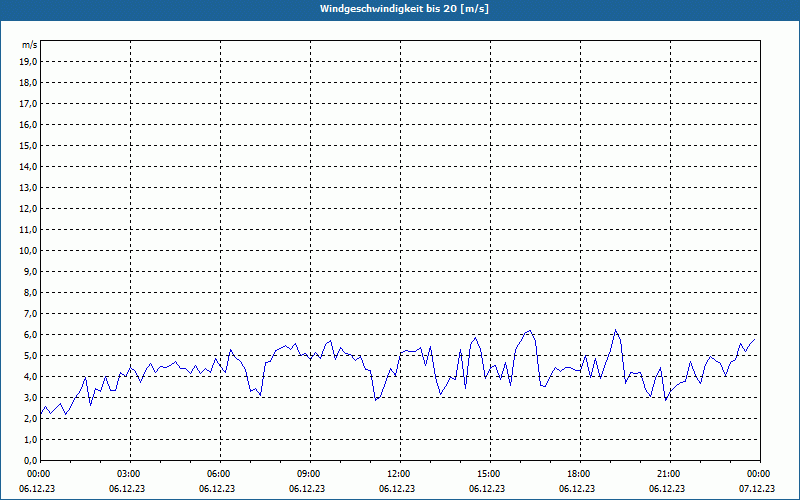This screenshot has height=500, width=800.
Task: Click the 8,0 y-axis label
Action: (x=30, y=292)
